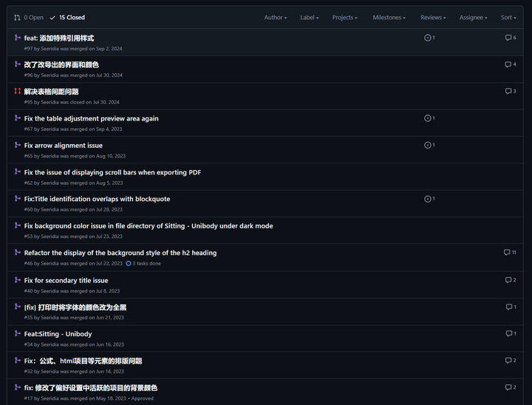Click the comment icon showing 11 comments
The height and width of the screenshot is (405, 532).
click(x=509, y=253)
